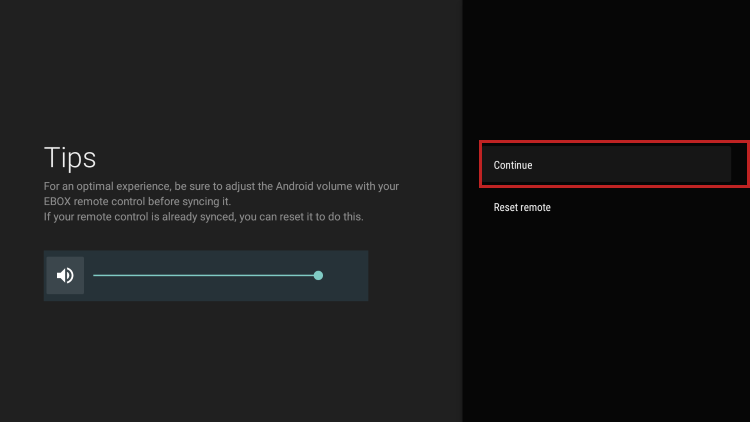This screenshot has width=750, height=422.
Task: Set volume to about one quarter on slider
Action: coord(149,275)
